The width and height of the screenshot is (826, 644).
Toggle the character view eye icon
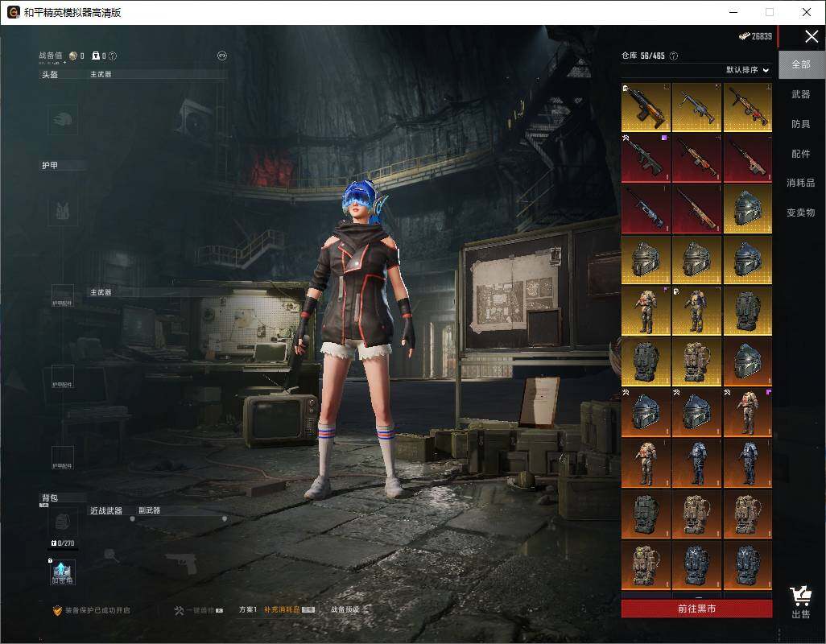pos(221,56)
